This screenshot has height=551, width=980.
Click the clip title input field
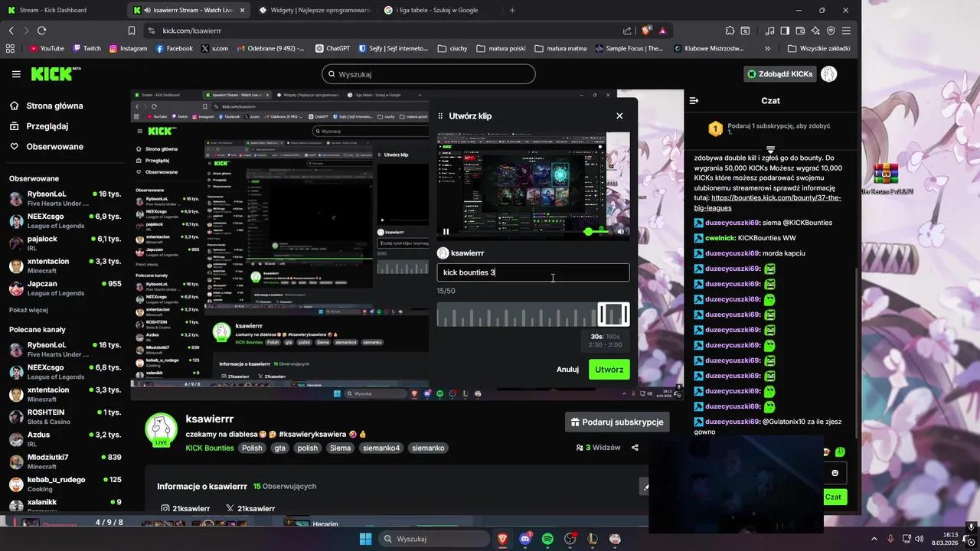click(x=533, y=272)
